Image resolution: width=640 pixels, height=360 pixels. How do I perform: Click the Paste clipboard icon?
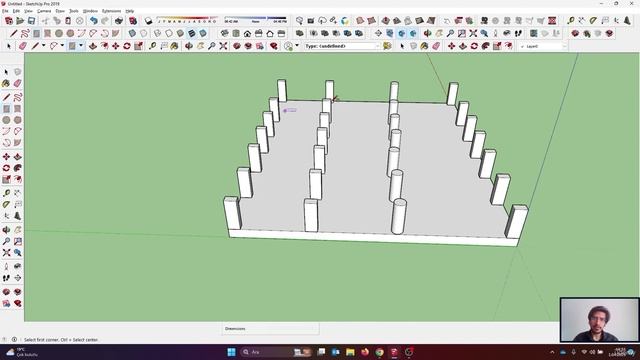click(x=68, y=21)
